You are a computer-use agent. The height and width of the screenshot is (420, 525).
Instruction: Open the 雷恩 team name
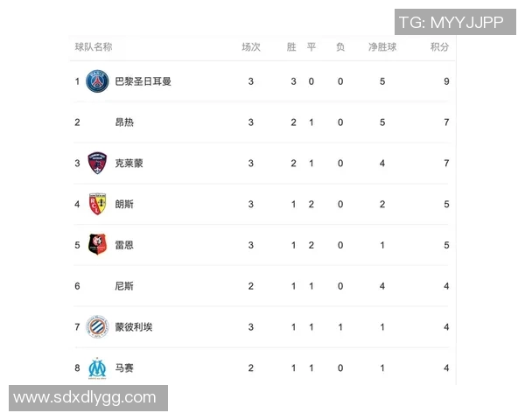point(124,245)
